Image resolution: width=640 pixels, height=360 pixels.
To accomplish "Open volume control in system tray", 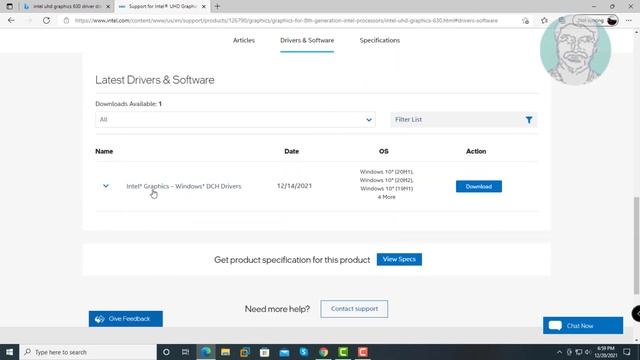I will tap(588, 352).
